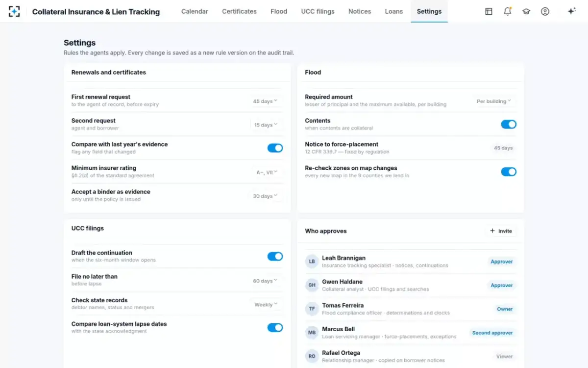Open Second request 15 days dropdown
Image resolution: width=588 pixels, height=368 pixels.
[267, 125]
